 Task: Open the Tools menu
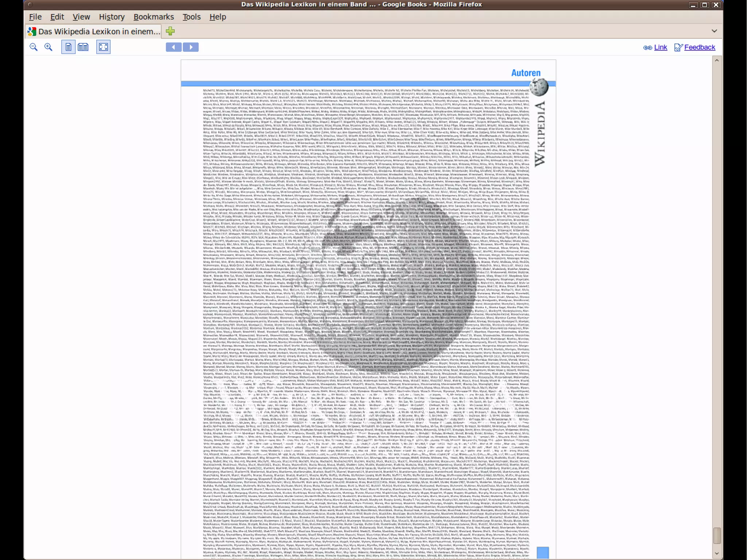[191, 17]
